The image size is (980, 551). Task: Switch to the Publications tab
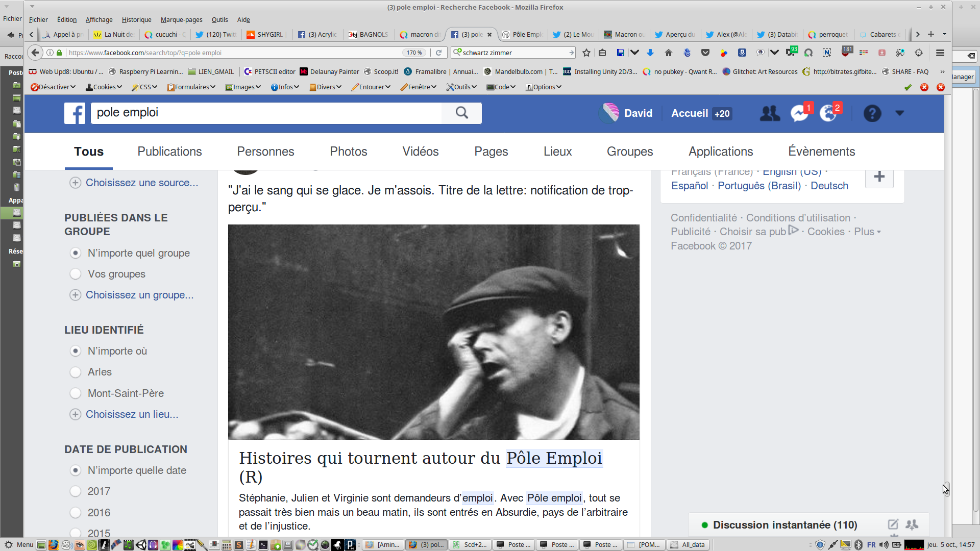pos(169,152)
